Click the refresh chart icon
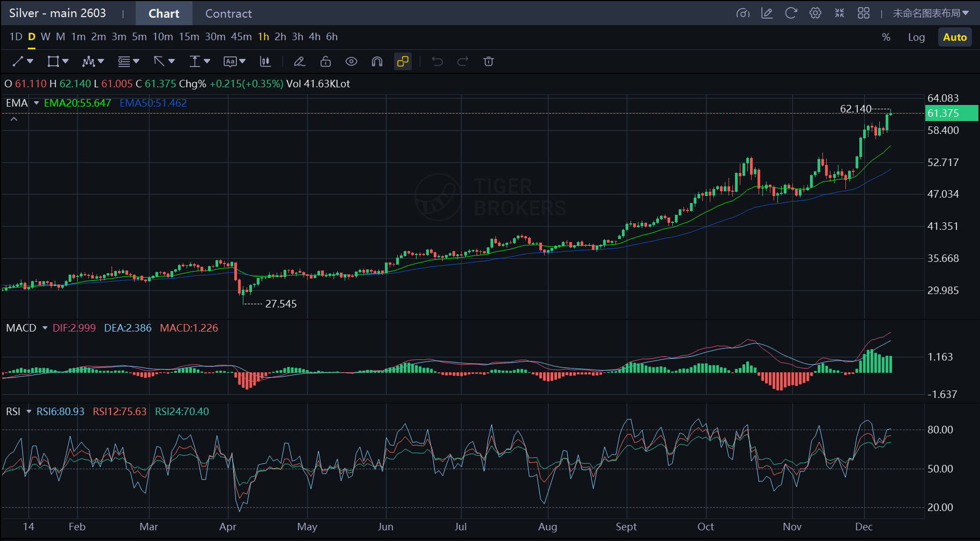This screenshot has width=980, height=541. coord(791,13)
